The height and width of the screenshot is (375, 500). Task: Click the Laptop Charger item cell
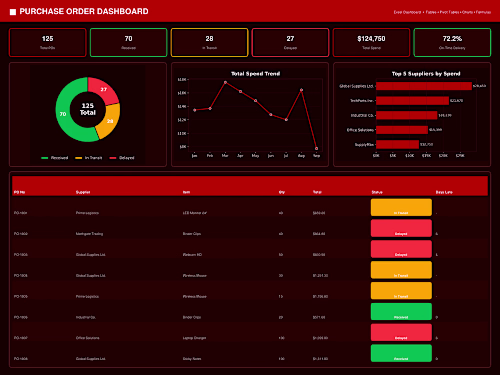(194, 338)
